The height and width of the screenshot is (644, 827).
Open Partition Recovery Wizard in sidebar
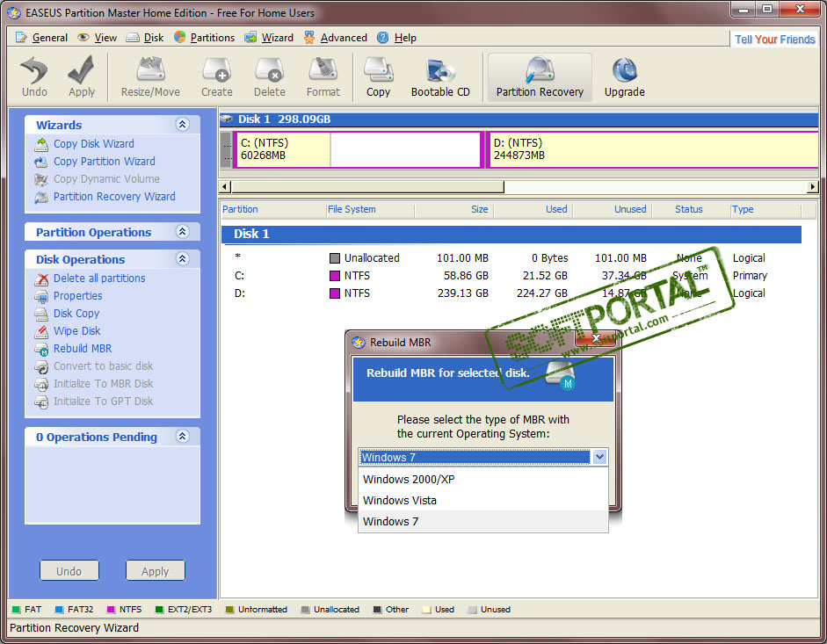pos(114,196)
